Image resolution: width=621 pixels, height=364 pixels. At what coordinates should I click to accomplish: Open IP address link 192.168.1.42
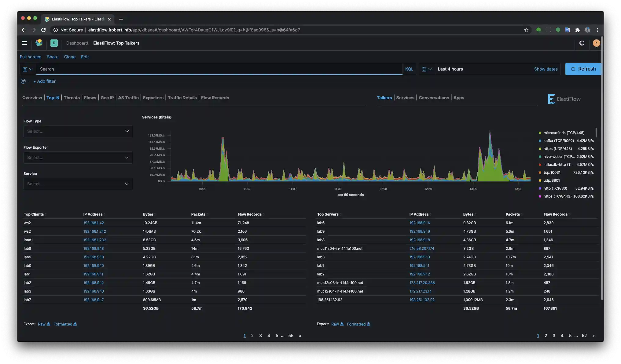coord(94,223)
